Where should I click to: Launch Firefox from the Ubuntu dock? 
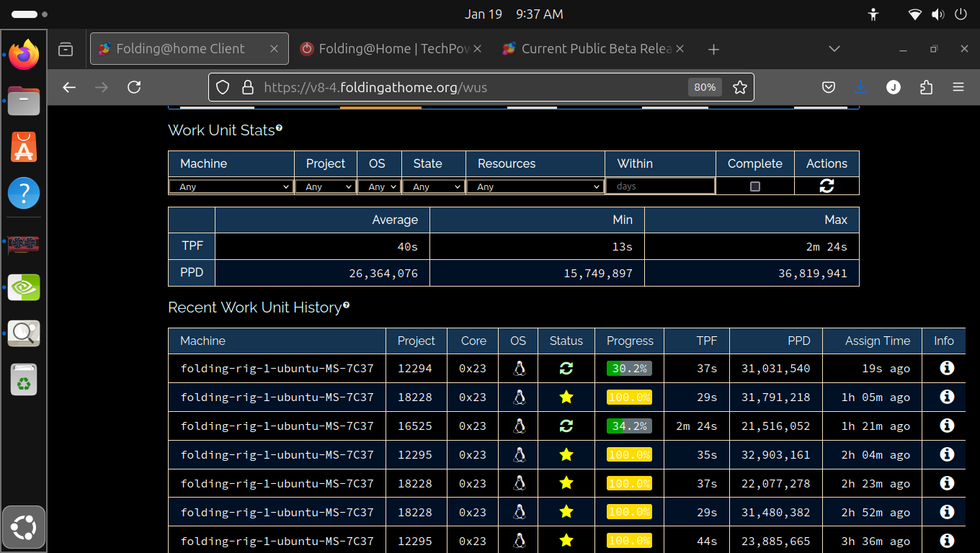point(24,55)
